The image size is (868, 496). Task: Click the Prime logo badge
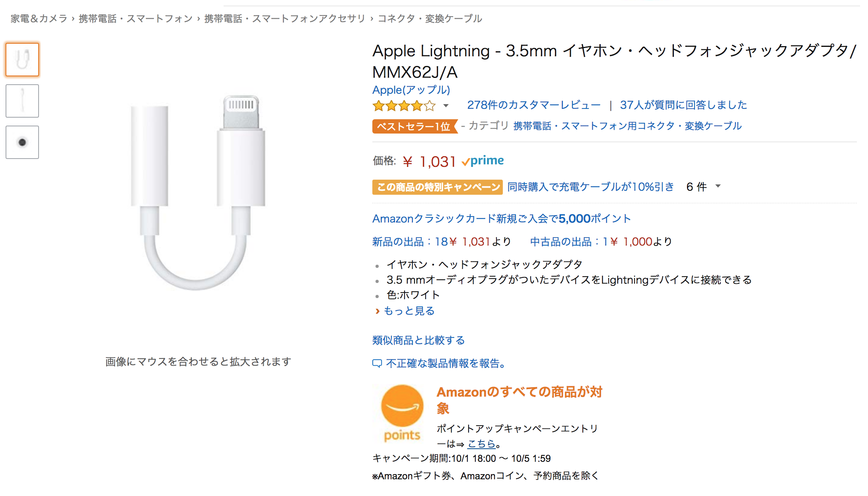[483, 161]
